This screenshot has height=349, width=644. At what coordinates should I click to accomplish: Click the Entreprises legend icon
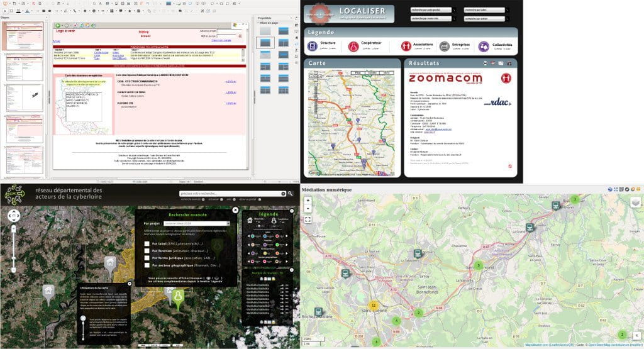pos(444,47)
